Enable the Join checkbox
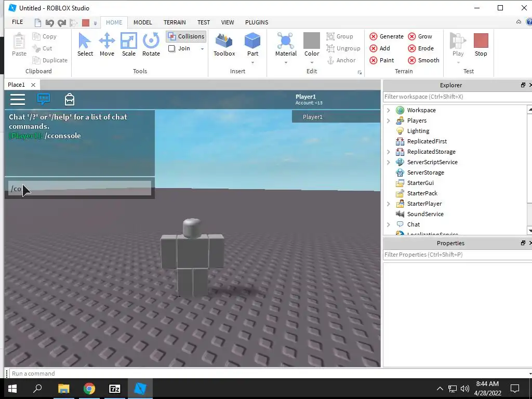This screenshot has width=532, height=399. 171,48
